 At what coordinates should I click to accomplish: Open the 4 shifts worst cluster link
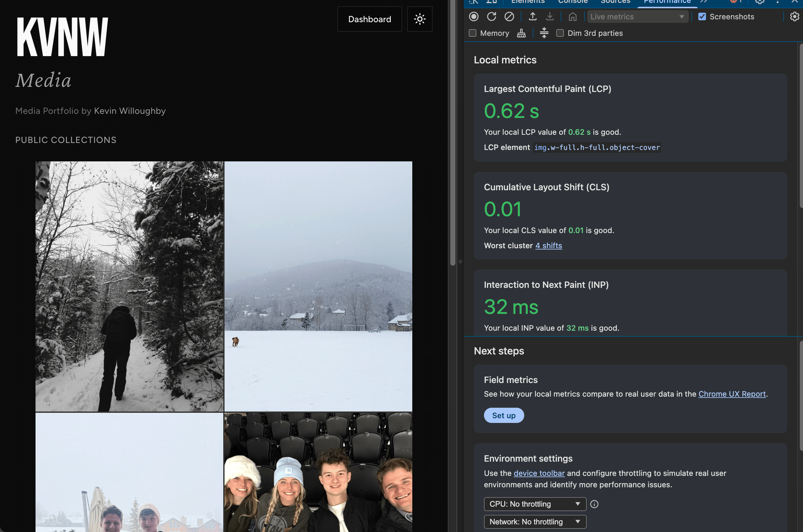click(548, 245)
